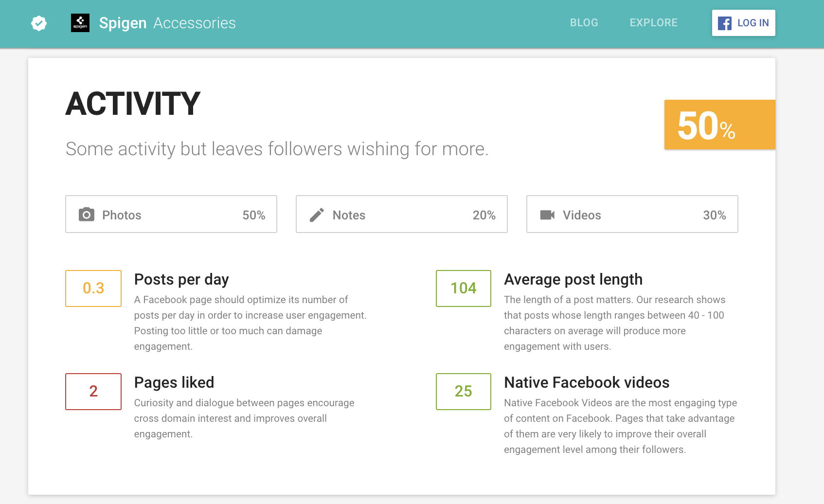Click the Spigen brand logo thumbnail
This screenshot has width=824, height=504.
pos(80,23)
